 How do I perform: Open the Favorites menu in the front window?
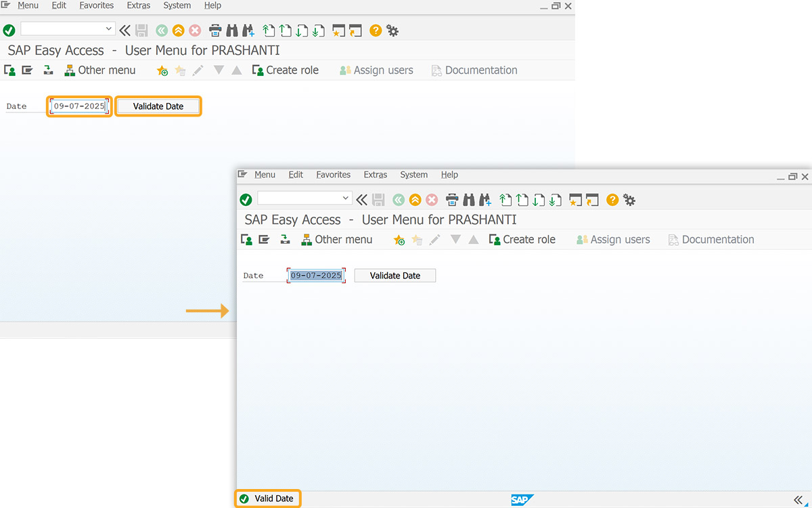(x=334, y=175)
